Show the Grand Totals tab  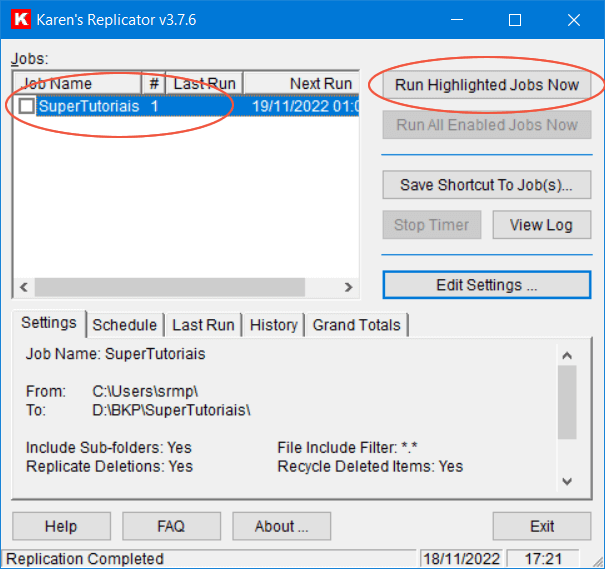pyautogui.click(x=356, y=325)
